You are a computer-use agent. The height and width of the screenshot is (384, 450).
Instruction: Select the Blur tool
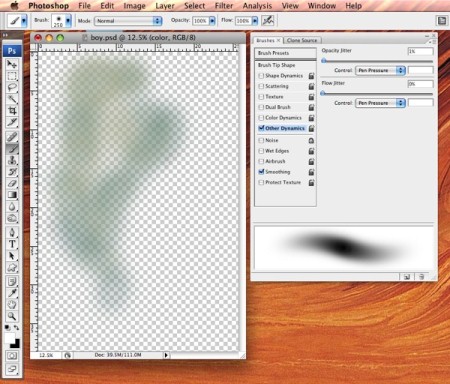(12, 207)
